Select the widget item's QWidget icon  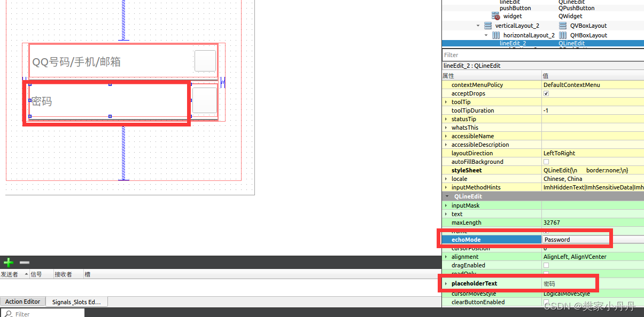(x=494, y=16)
